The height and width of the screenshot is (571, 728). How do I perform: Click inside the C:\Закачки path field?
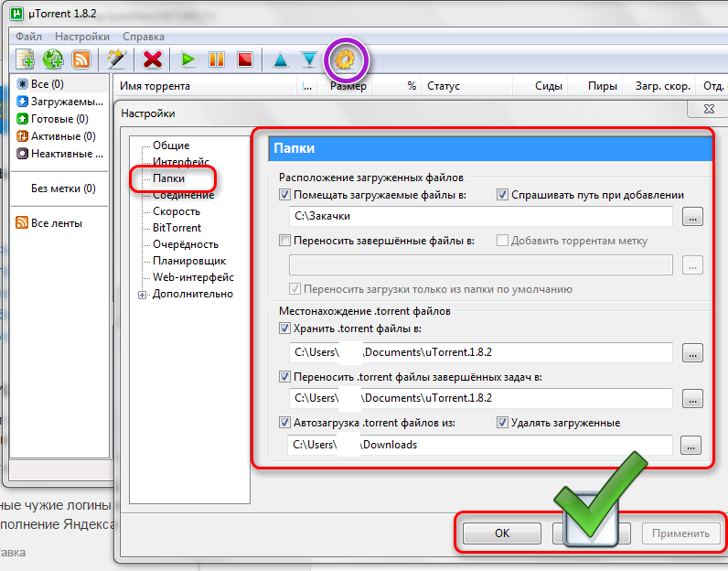pos(480,216)
